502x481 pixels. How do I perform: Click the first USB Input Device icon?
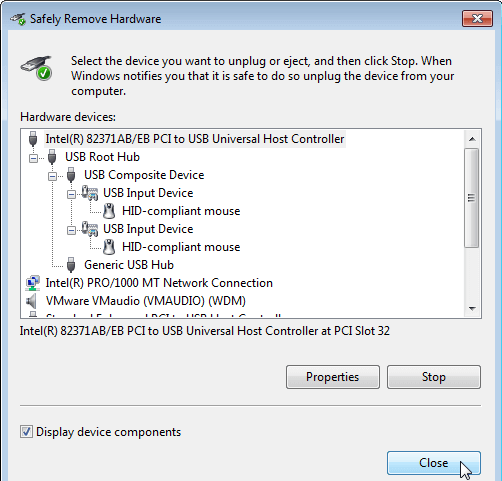[x=90, y=193]
